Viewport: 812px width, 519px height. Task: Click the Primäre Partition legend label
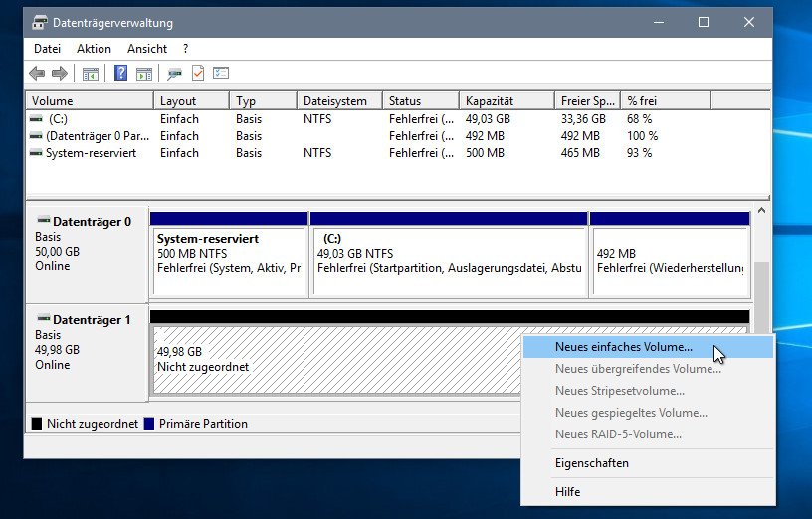click(203, 424)
